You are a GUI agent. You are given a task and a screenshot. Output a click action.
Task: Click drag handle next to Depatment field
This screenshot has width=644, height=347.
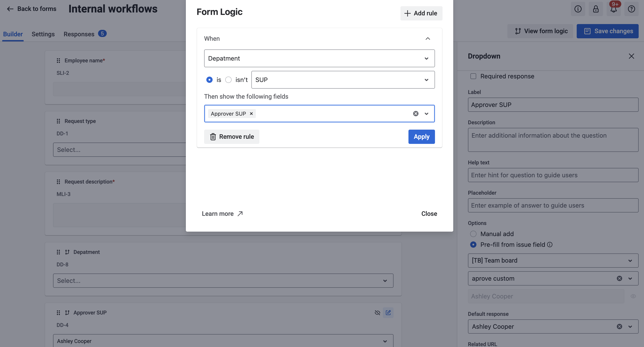click(x=58, y=252)
